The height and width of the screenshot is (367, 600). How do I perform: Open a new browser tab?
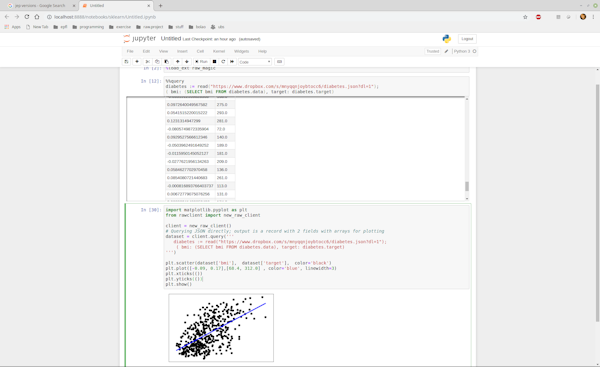pos(160,6)
